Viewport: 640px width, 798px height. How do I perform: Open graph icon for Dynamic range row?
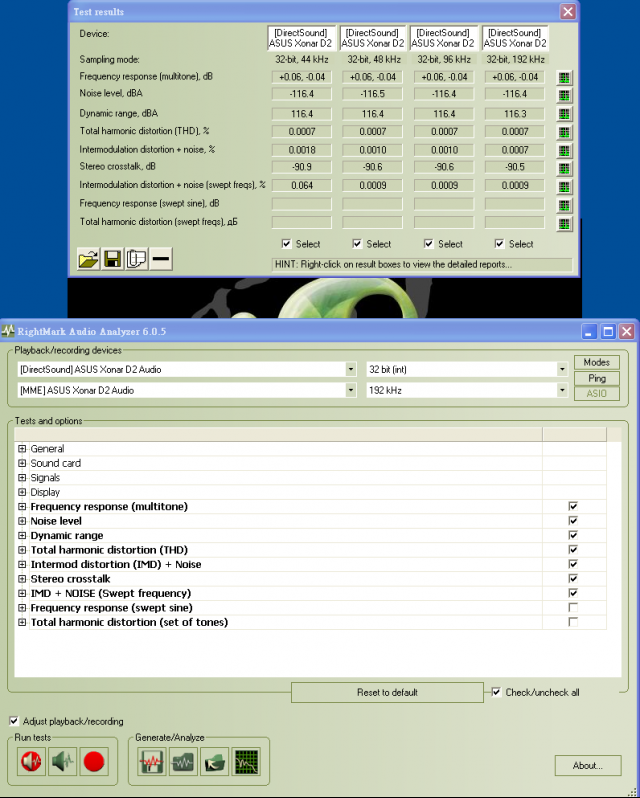click(564, 114)
